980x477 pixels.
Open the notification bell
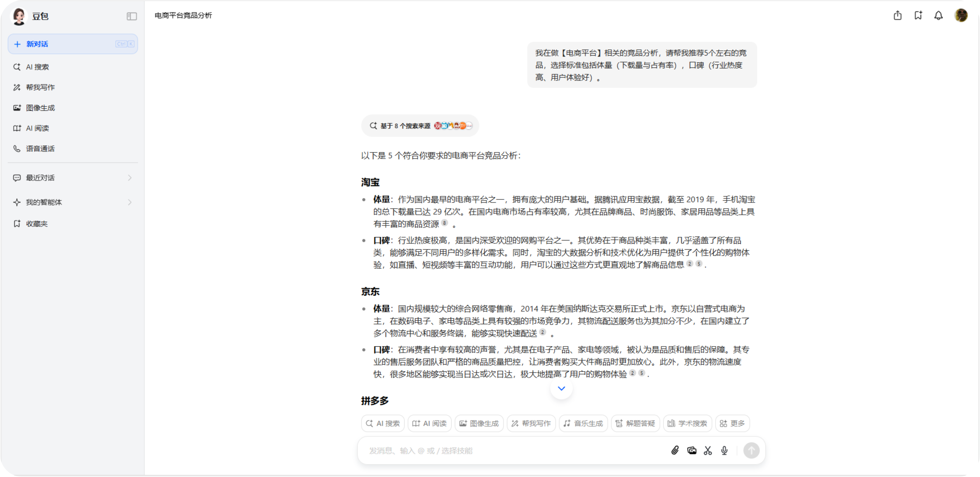(939, 16)
